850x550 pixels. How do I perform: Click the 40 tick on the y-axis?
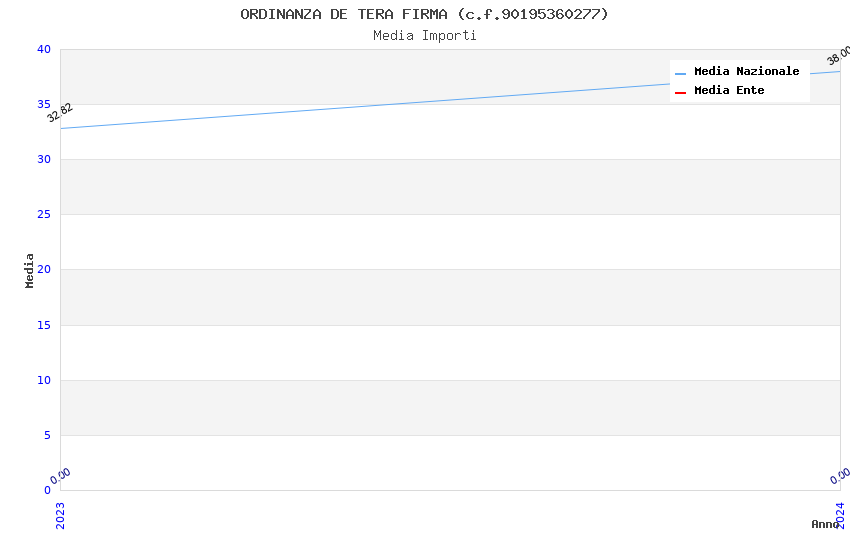44,49
